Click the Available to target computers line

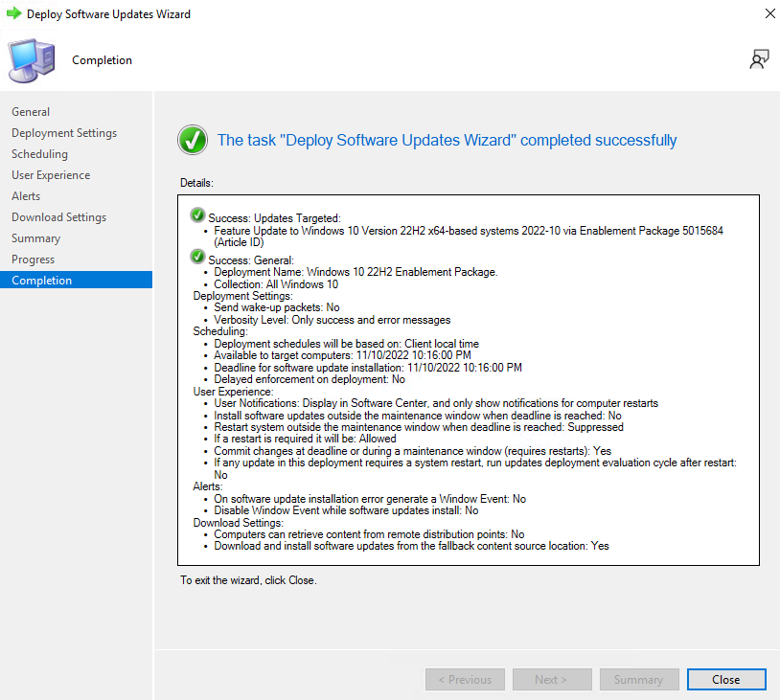click(x=342, y=355)
